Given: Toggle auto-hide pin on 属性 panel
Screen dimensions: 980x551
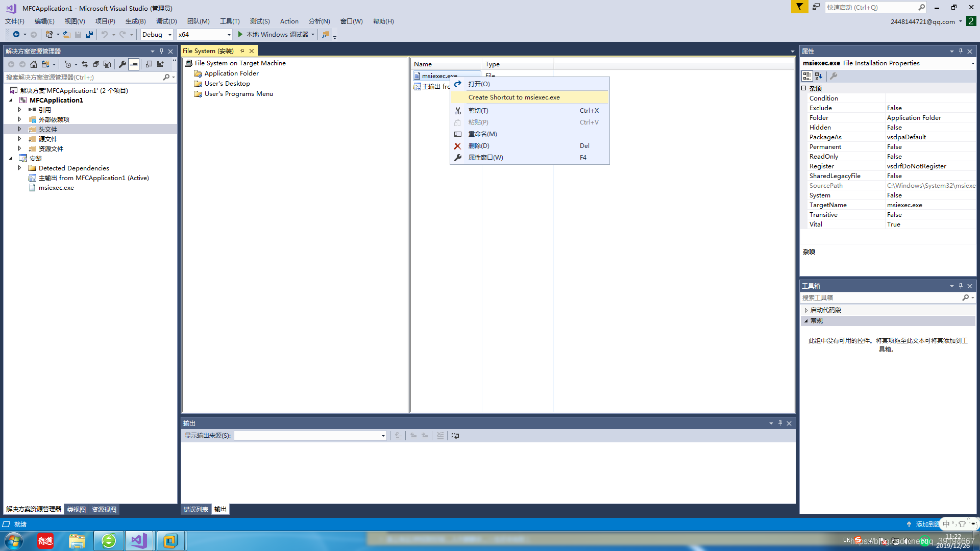Looking at the screenshot, I should pyautogui.click(x=961, y=52).
